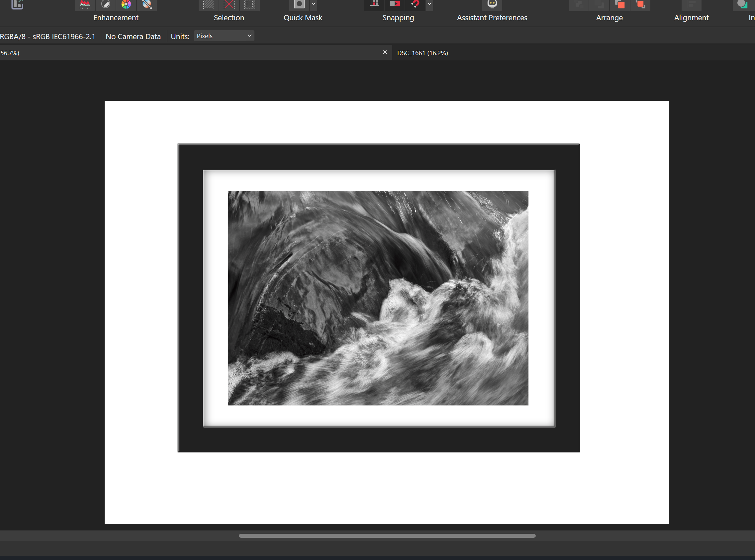
Task: Apply Auto Levels enhancement
Action: pos(85,5)
